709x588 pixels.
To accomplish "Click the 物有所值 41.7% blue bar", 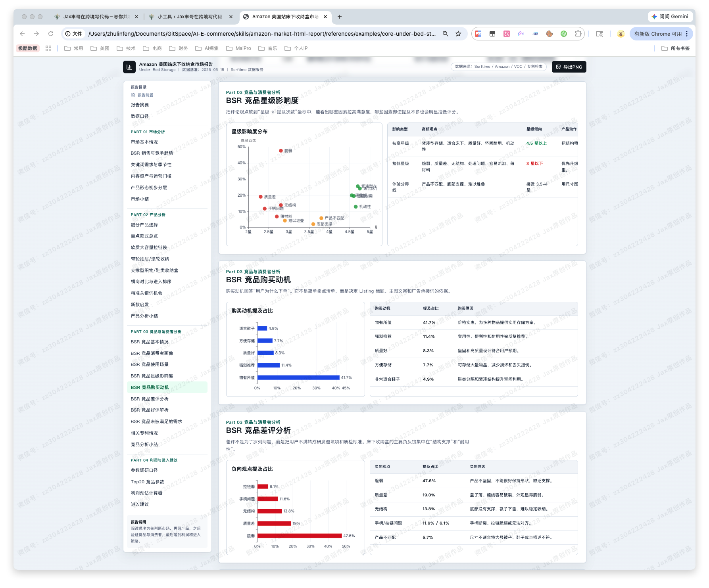I will (x=298, y=377).
